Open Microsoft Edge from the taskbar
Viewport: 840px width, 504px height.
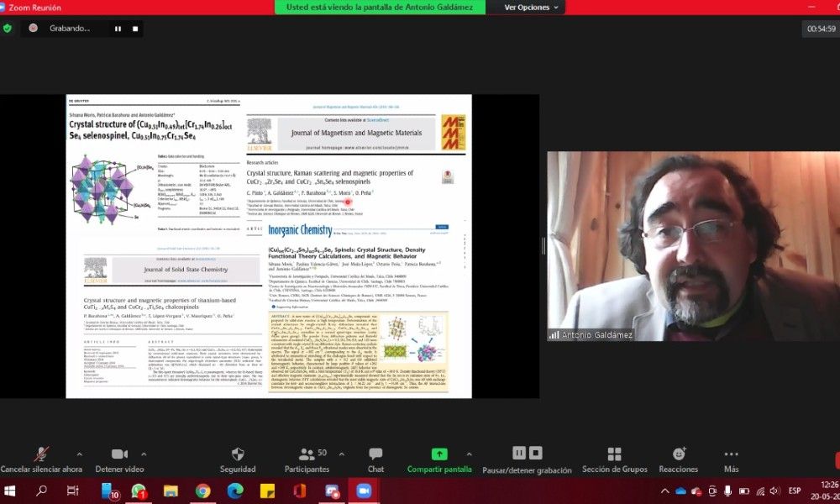[235, 491]
